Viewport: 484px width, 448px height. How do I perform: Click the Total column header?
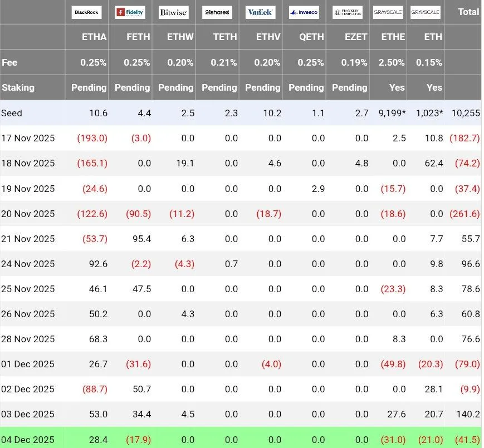pos(468,12)
